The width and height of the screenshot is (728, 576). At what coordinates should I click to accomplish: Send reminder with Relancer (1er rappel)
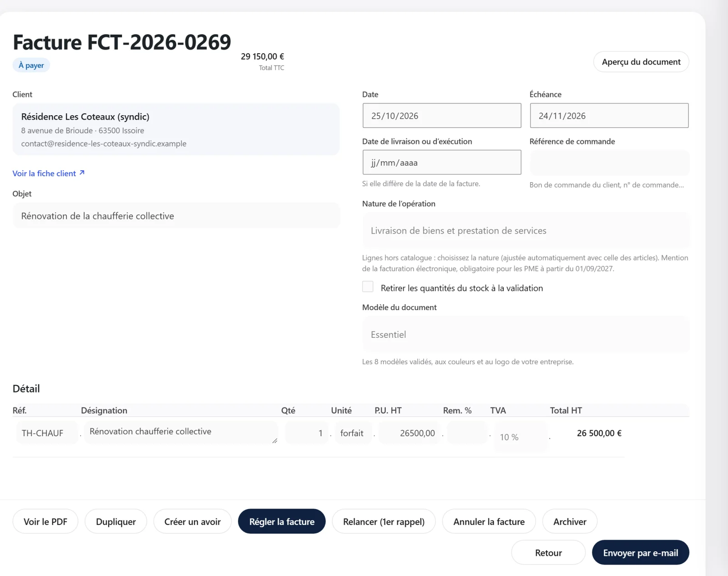tap(384, 521)
